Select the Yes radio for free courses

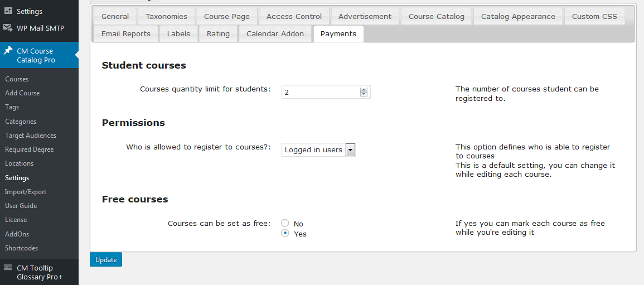pos(285,233)
